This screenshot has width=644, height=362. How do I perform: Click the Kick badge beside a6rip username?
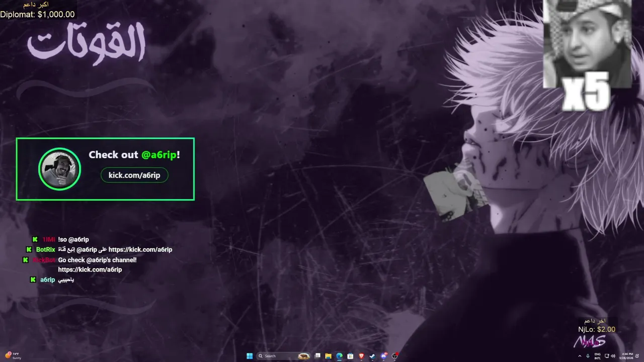click(x=33, y=280)
